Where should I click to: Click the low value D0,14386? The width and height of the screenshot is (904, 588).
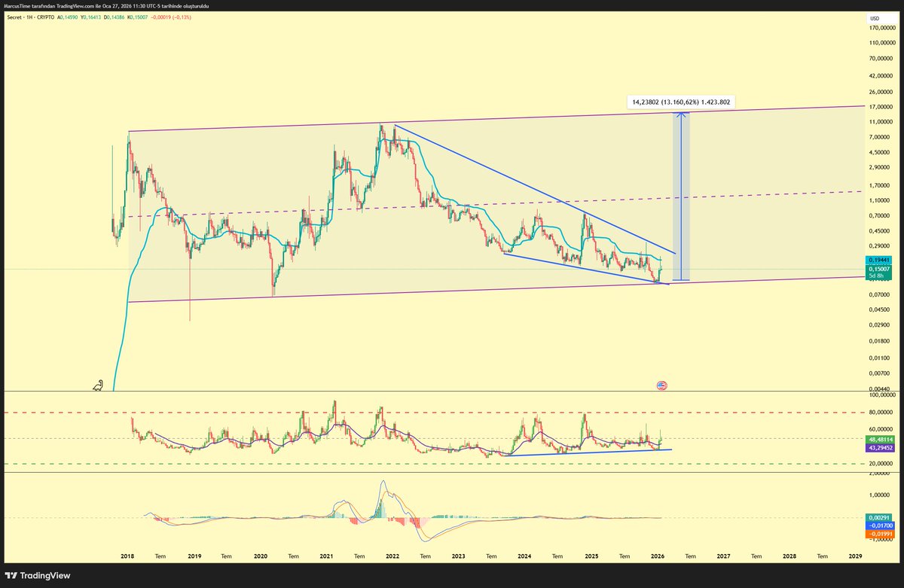[116, 17]
